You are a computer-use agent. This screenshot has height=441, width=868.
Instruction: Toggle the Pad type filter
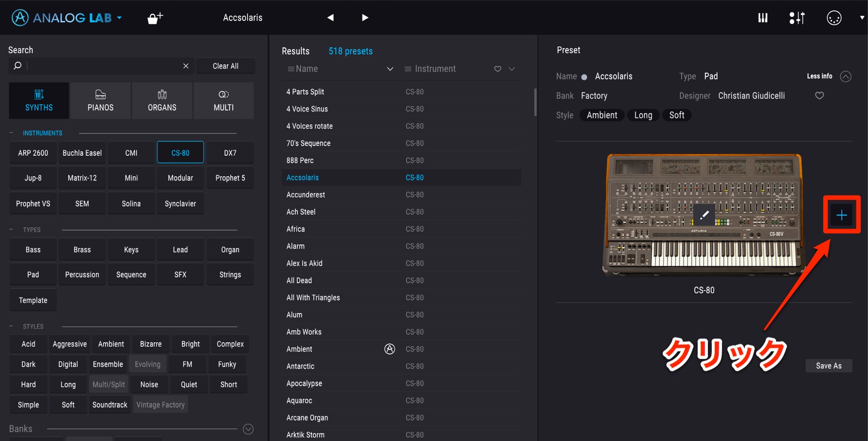(x=33, y=275)
